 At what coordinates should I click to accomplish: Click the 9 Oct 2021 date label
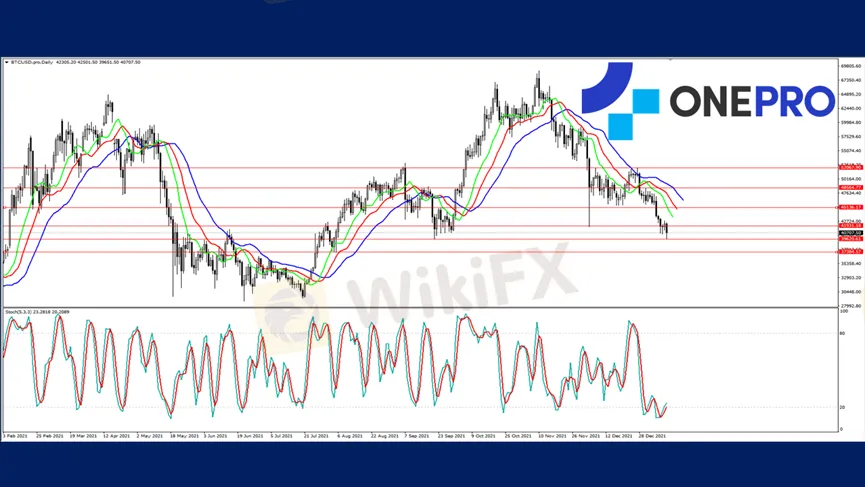coord(484,436)
